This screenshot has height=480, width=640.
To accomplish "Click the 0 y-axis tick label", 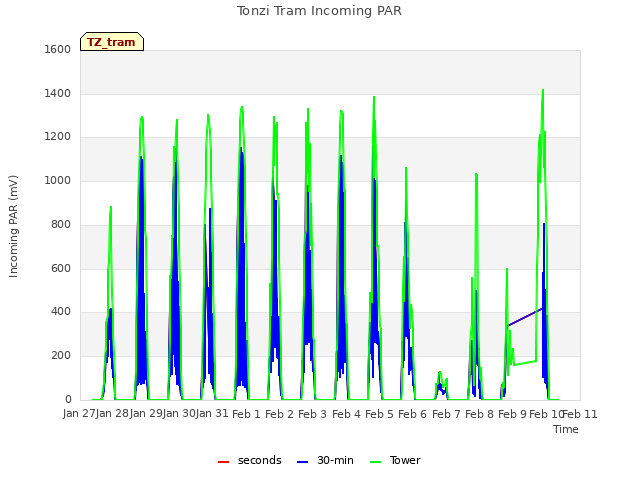I will click(68, 400).
